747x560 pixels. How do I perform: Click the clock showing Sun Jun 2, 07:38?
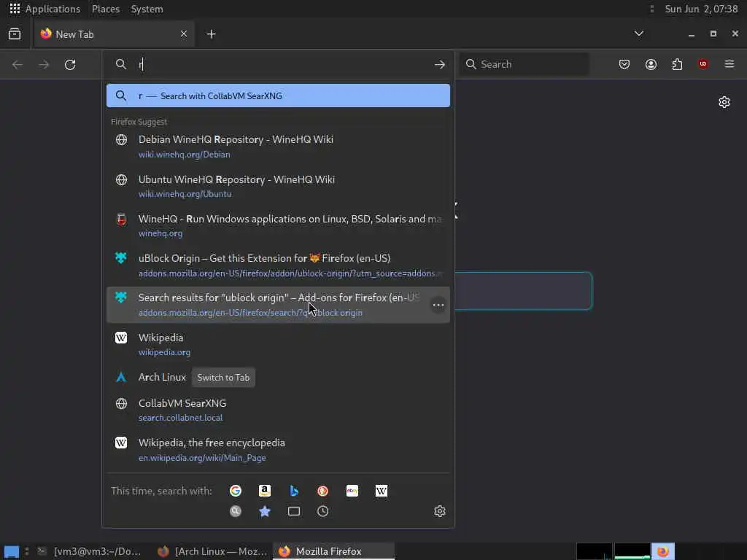point(701,9)
